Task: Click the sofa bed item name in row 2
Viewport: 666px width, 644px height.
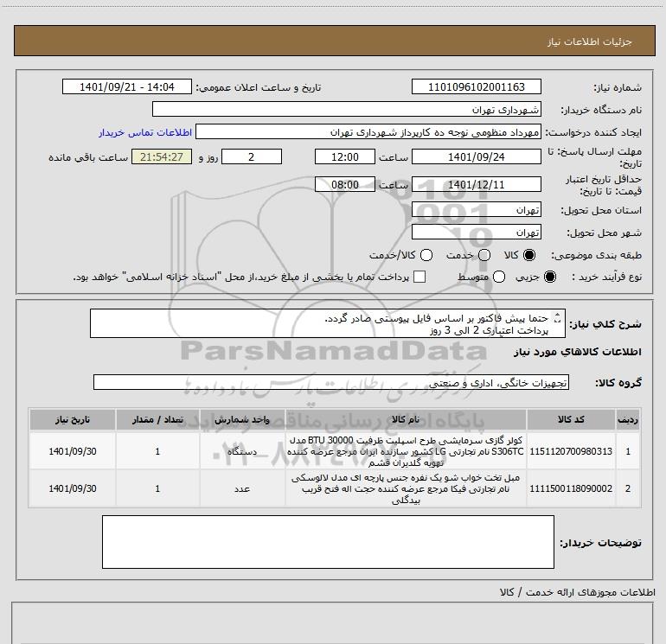Action: click(x=406, y=488)
